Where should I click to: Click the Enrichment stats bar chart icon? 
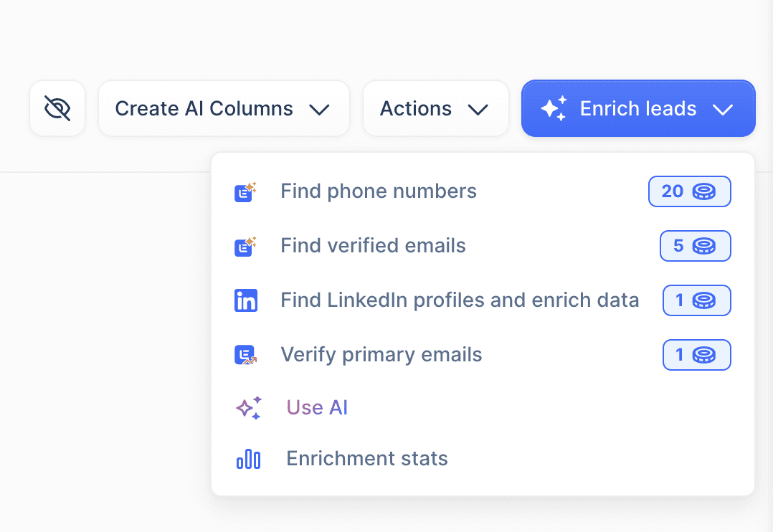click(x=248, y=459)
